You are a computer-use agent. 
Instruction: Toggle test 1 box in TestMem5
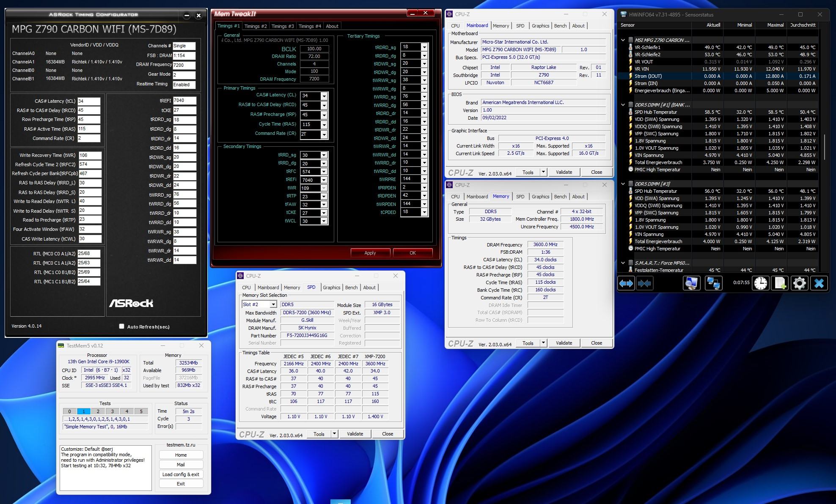pyautogui.click(x=84, y=411)
